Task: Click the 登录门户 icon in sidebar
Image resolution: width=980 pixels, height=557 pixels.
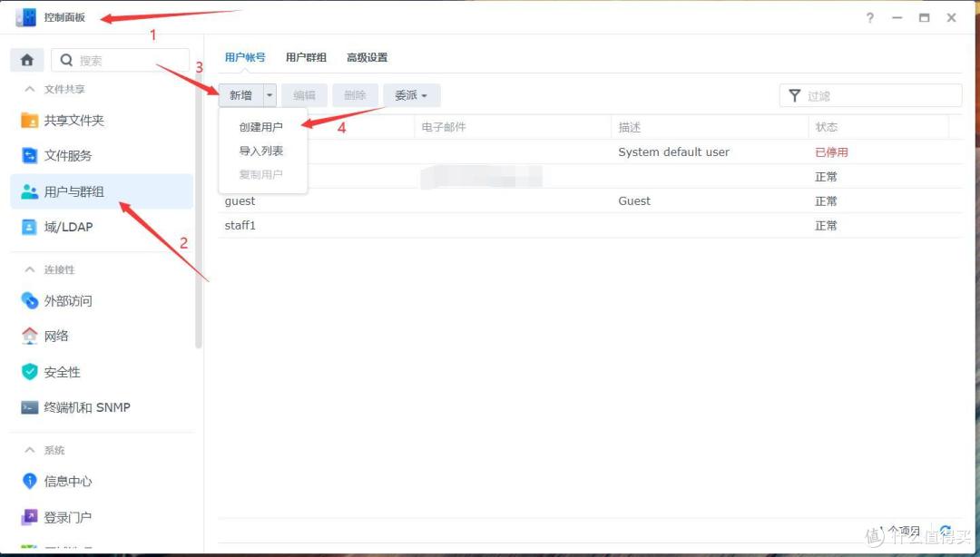Action: click(29, 517)
